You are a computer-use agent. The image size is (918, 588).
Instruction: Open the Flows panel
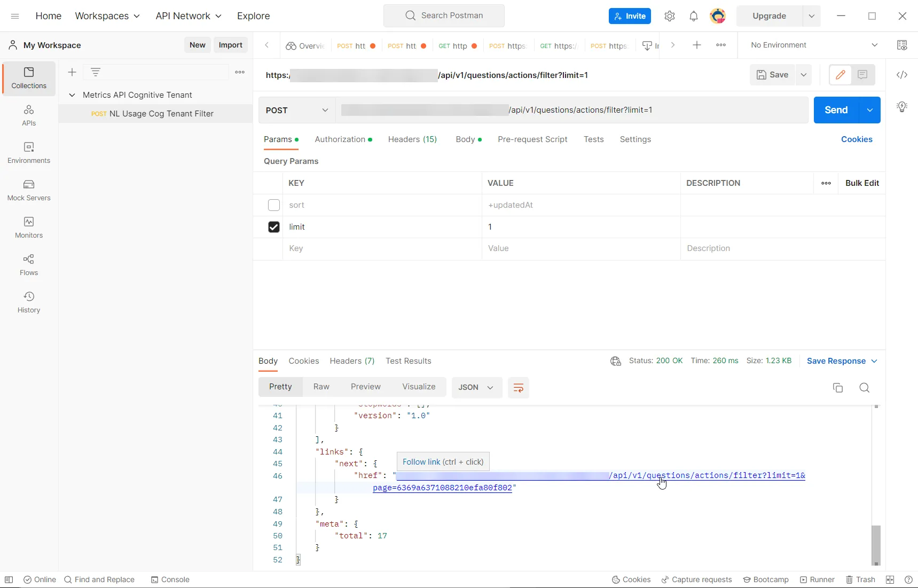(28, 265)
